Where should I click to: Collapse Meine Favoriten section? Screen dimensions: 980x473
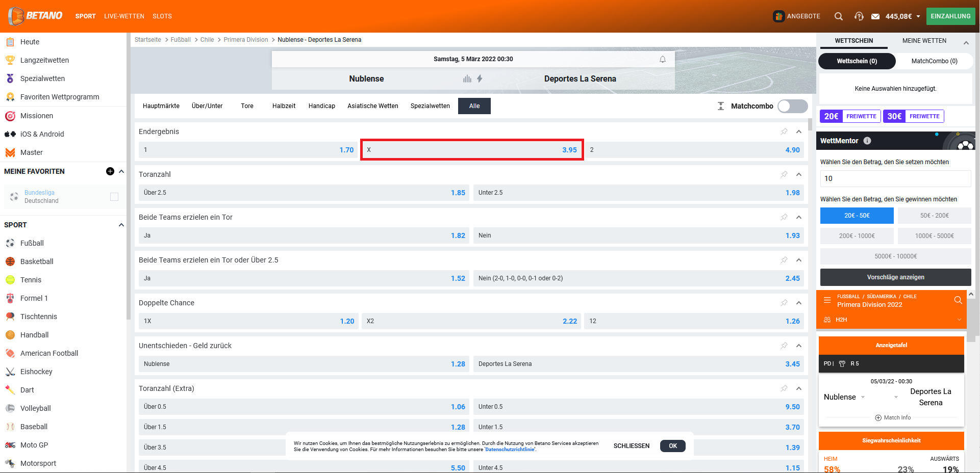[x=121, y=171]
